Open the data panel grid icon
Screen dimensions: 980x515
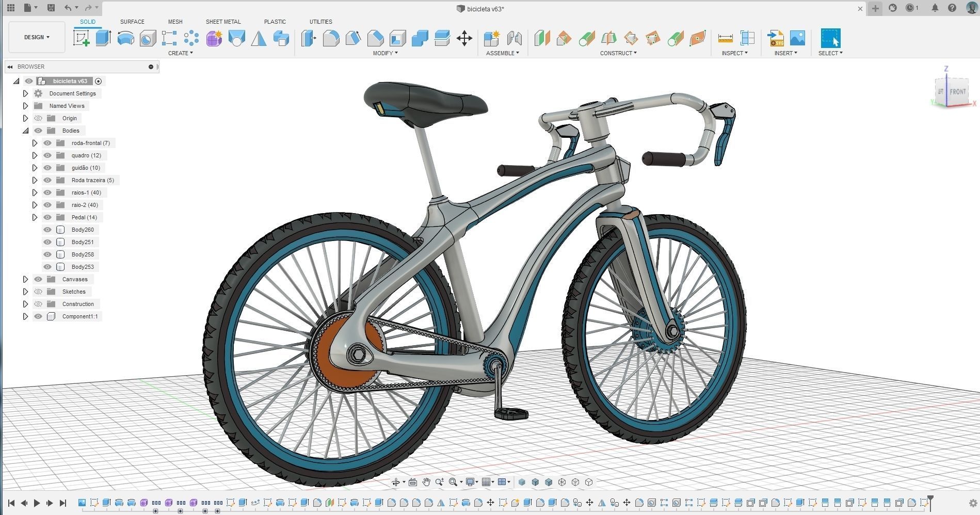(10, 8)
